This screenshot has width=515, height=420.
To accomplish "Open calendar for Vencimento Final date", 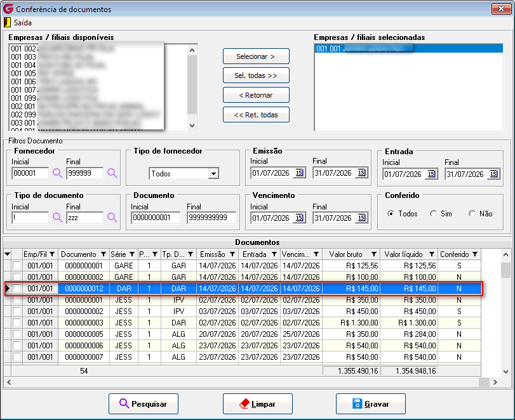I will pos(361,218).
